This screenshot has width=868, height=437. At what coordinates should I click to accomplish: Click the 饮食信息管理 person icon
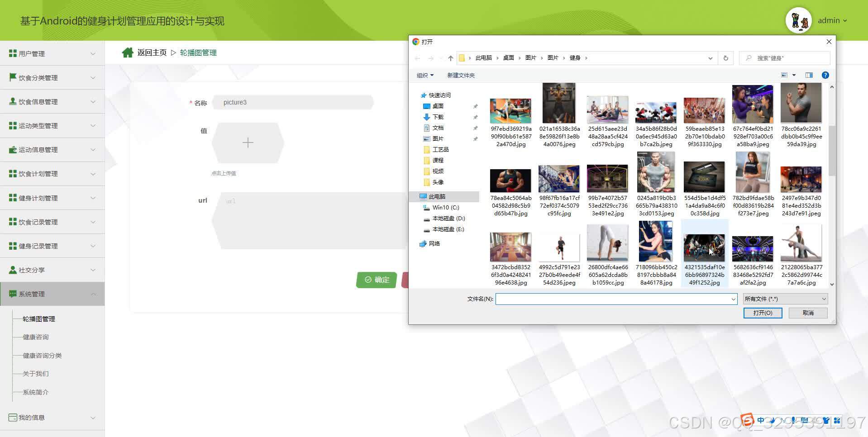click(13, 101)
